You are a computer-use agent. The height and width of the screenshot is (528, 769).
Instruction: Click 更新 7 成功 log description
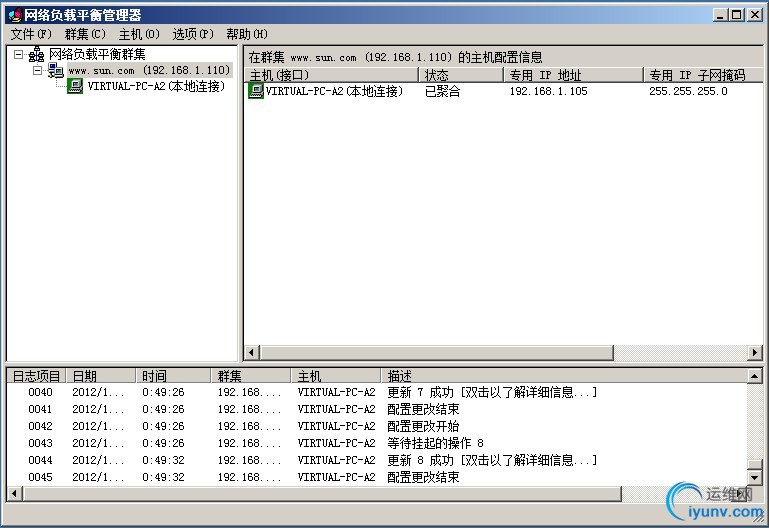pyautogui.click(x=492, y=392)
